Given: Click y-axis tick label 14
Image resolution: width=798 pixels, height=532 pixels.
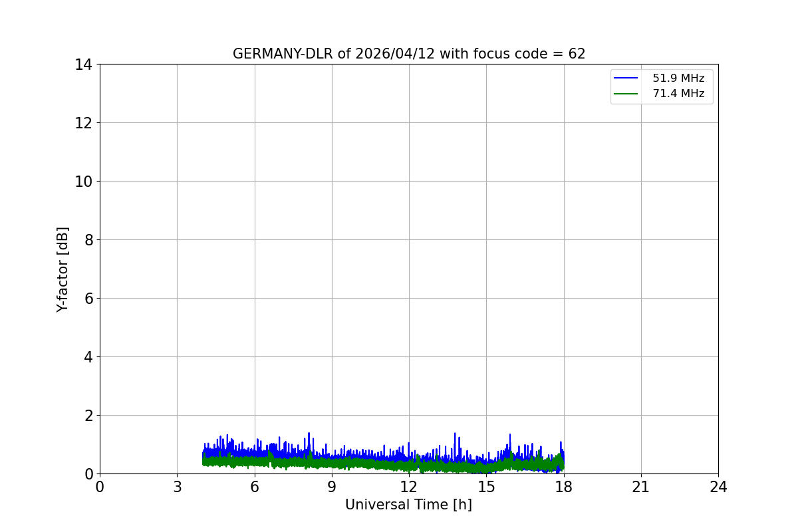Looking at the screenshot, I should tap(84, 65).
